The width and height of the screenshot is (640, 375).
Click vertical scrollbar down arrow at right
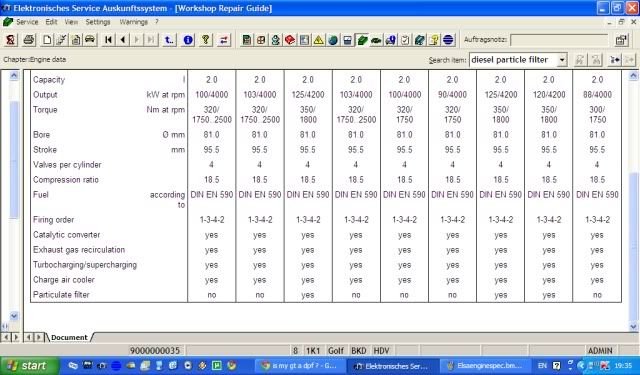click(633, 326)
